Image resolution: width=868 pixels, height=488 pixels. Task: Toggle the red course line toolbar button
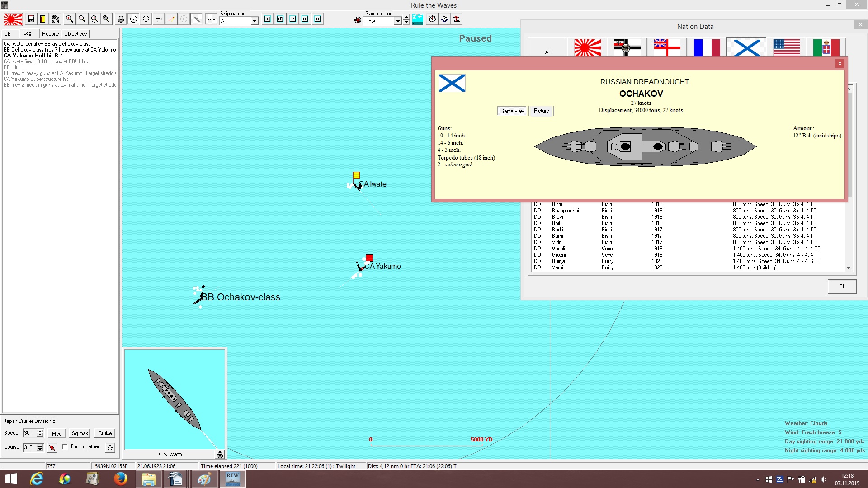click(x=171, y=19)
